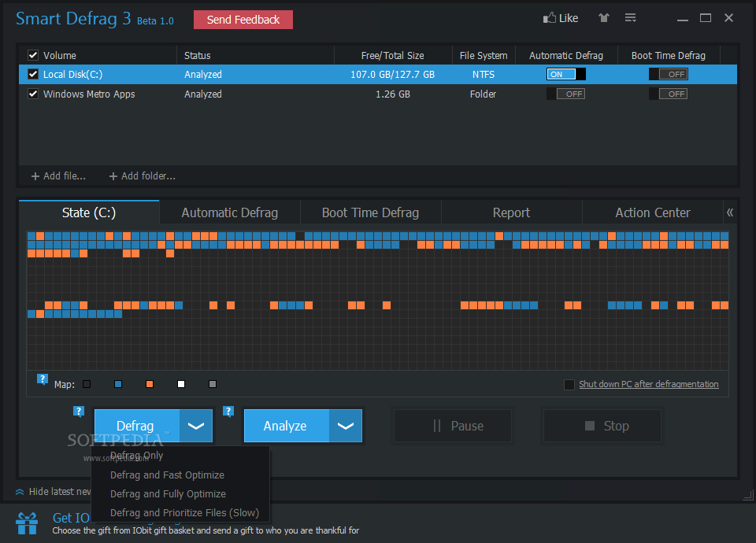Click the Pause button
This screenshot has height=543, width=756.
[452, 426]
